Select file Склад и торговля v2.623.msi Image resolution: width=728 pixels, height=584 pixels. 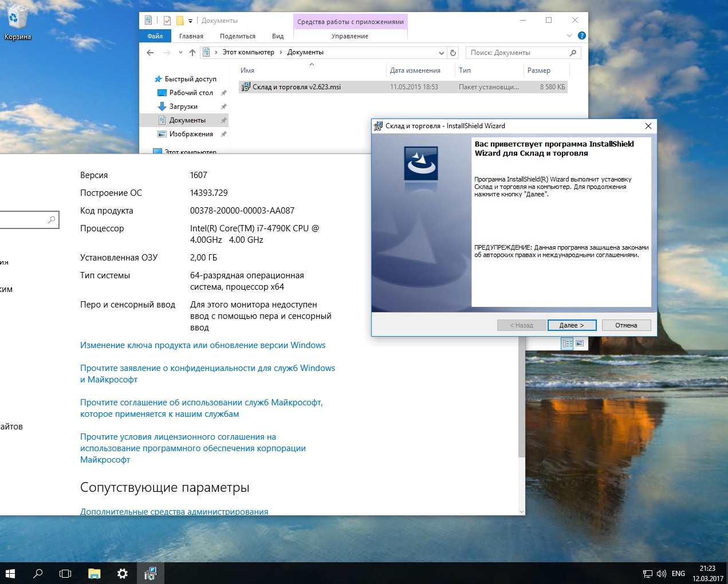pyautogui.click(x=403, y=87)
